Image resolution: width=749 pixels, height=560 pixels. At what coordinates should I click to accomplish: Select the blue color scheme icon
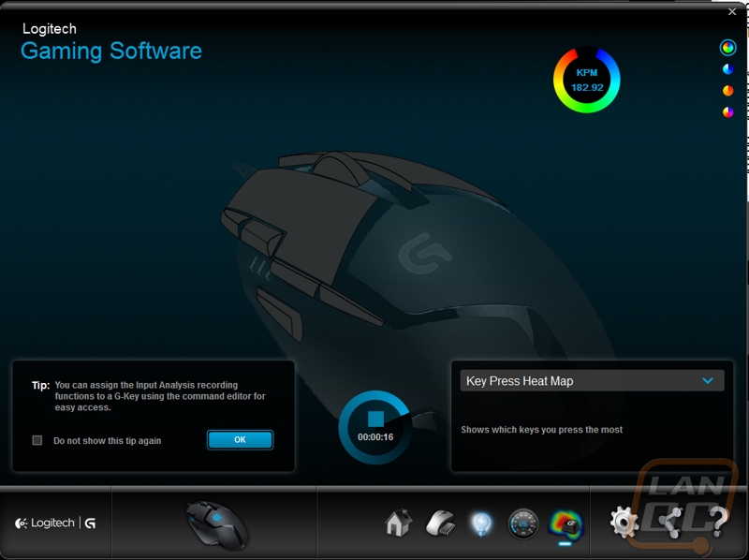pos(728,69)
